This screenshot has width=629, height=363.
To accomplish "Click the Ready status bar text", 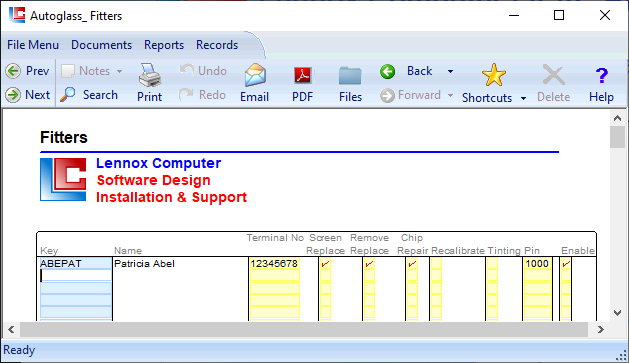I will tap(19, 350).
